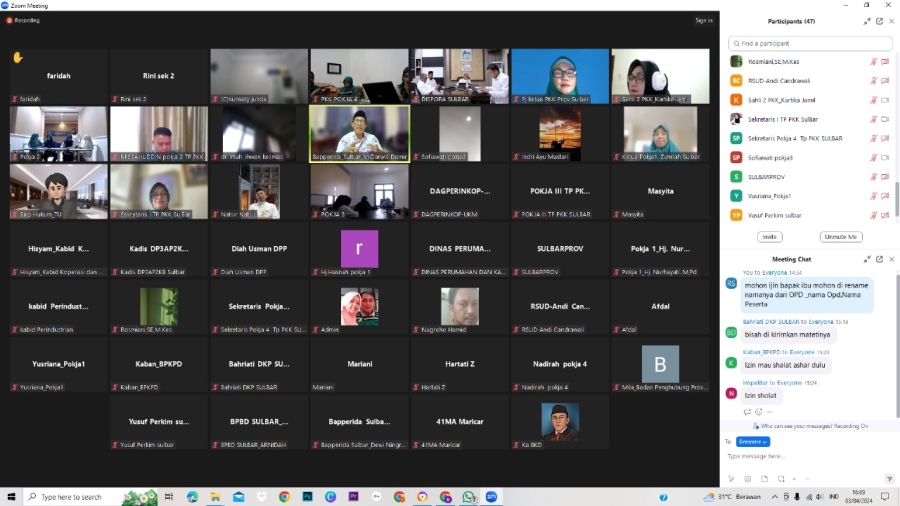Click the 'Bahriati DKP SULBAR' sender name in chat
This screenshot has height=506, width=900.
click(772, 322)
